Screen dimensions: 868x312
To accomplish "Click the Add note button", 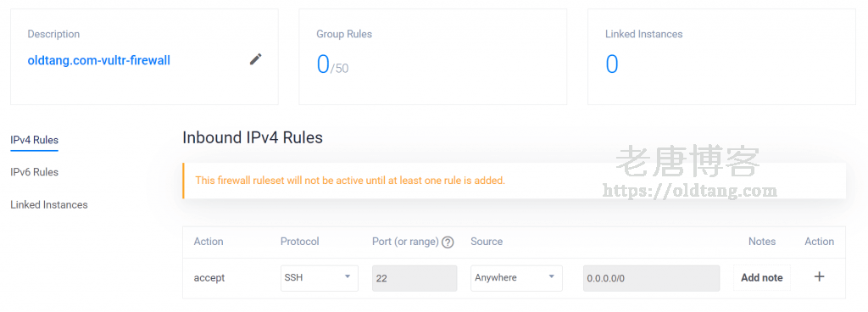I will [x=762, y=278].
